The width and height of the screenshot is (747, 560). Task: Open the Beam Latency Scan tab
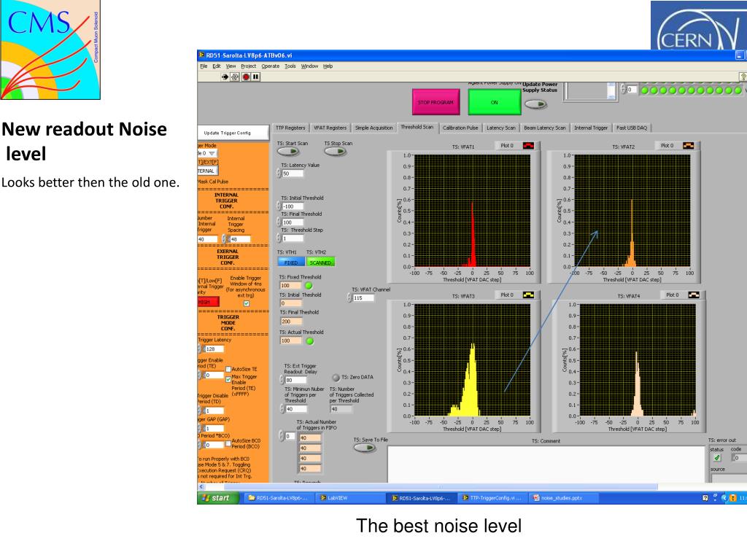(x=544, y=128)
